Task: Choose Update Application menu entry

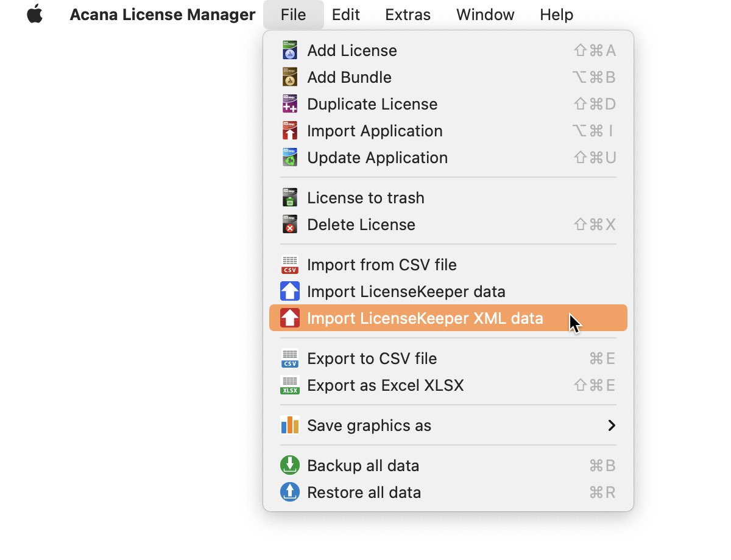Action: tap(448, 158)
